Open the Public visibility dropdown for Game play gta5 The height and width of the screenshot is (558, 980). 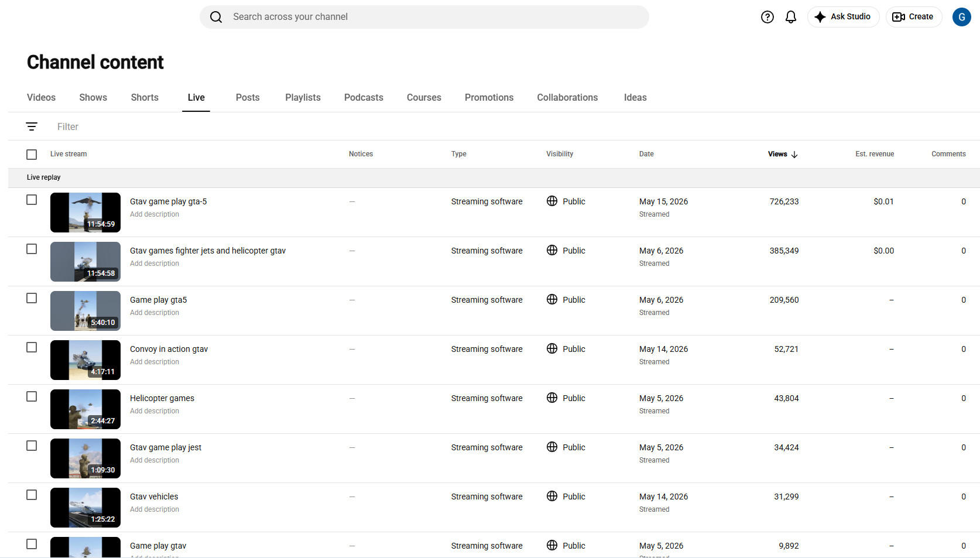pos(566,300)
